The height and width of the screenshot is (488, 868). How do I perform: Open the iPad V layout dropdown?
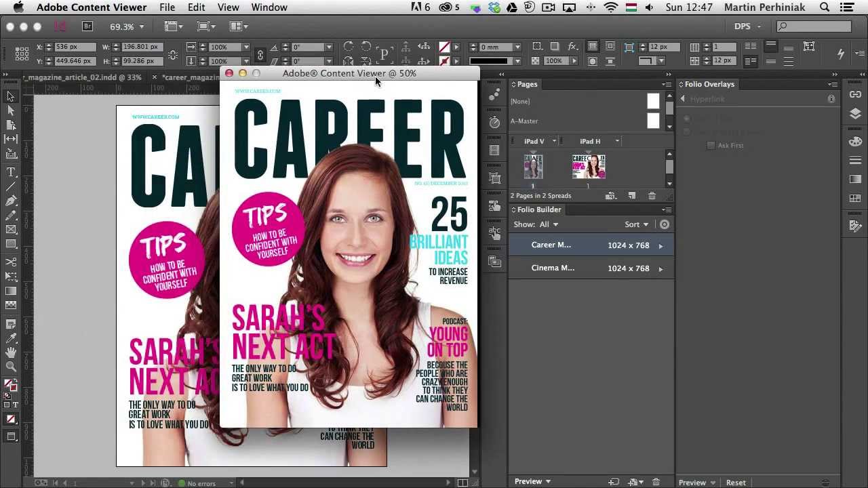coord(554,141)
